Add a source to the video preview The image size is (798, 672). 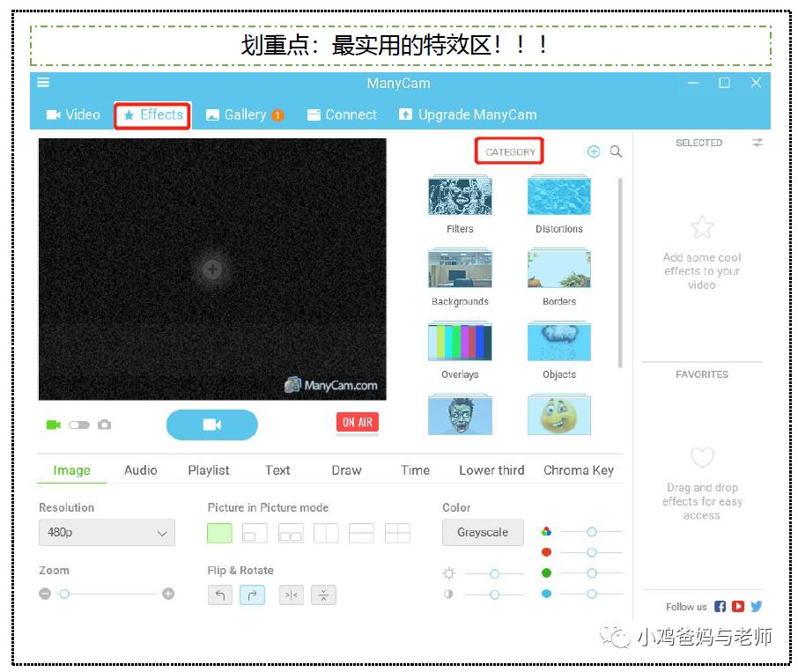(x=212, y=270)
